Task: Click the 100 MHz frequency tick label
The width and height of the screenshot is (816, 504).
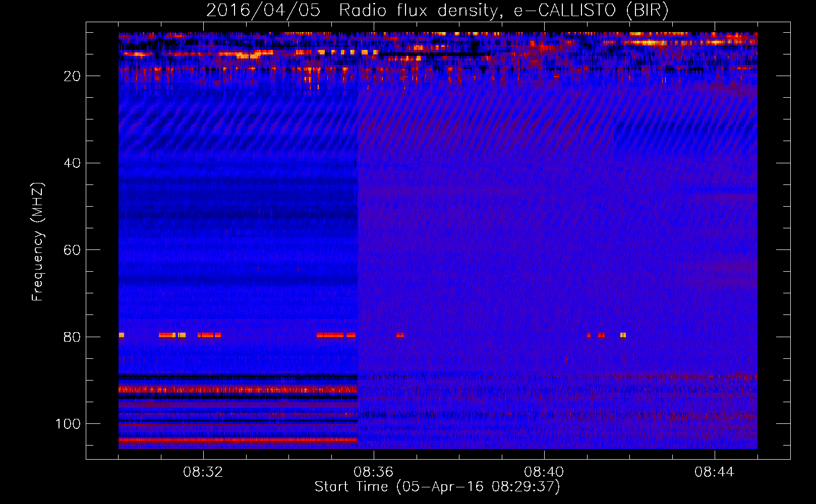Action: tap(68, 424)
